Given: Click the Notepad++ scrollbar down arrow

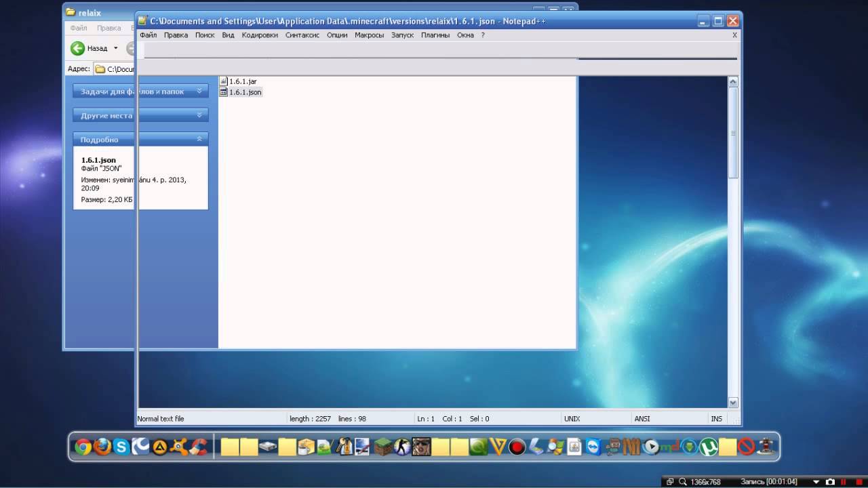Looking at the screenshot, I should tap(733, 403).
